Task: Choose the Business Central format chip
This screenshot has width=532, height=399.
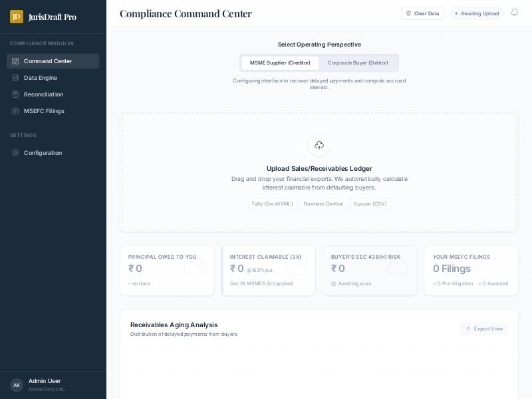Action: point(323,203)
